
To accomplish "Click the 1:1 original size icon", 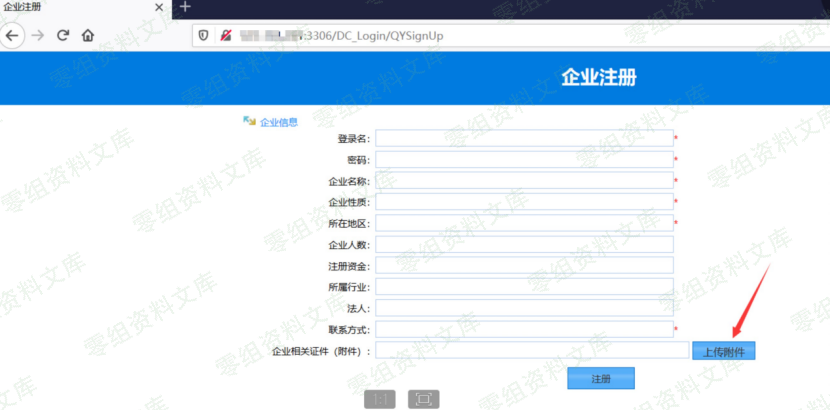I will coord(380,399).
